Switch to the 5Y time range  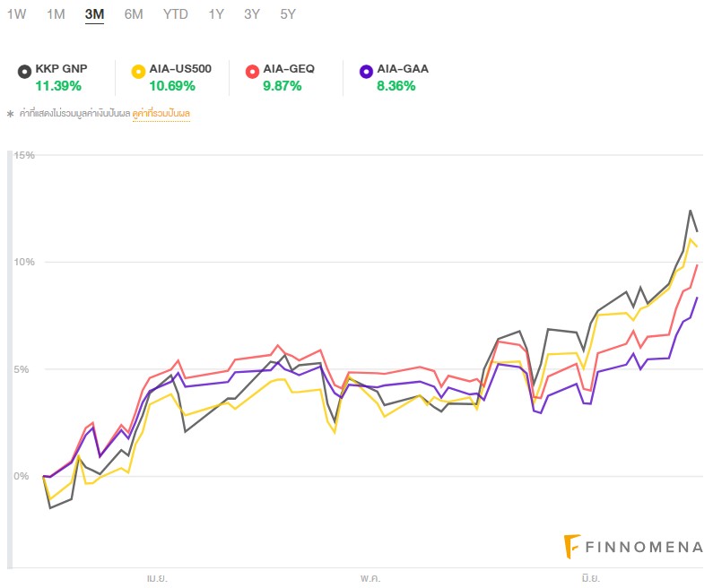(288, 14)
